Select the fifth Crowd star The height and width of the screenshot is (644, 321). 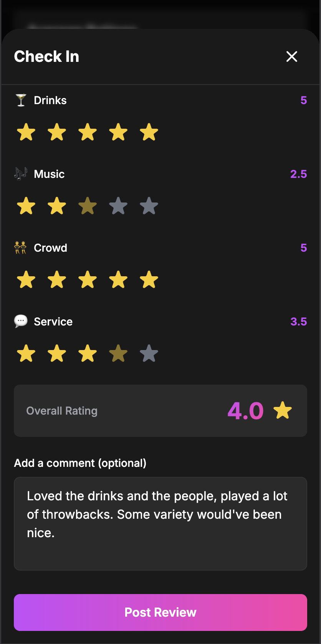[x=149, y=280]
